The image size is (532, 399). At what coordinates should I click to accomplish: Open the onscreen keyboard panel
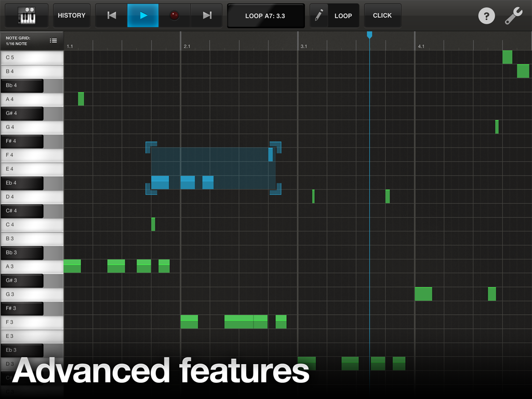coord(25,15)
